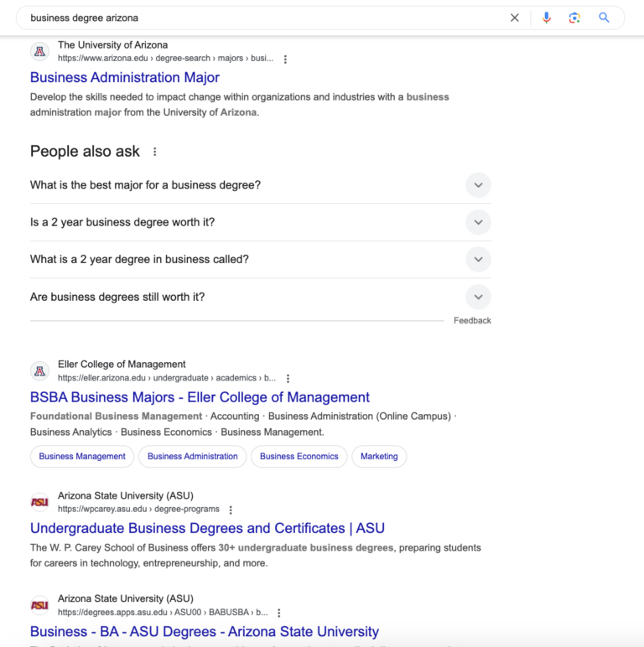644x647 pixels.
Task: Click 'The University of Arizona' site name
Action: pyautogui.click(x=112, y=45)
